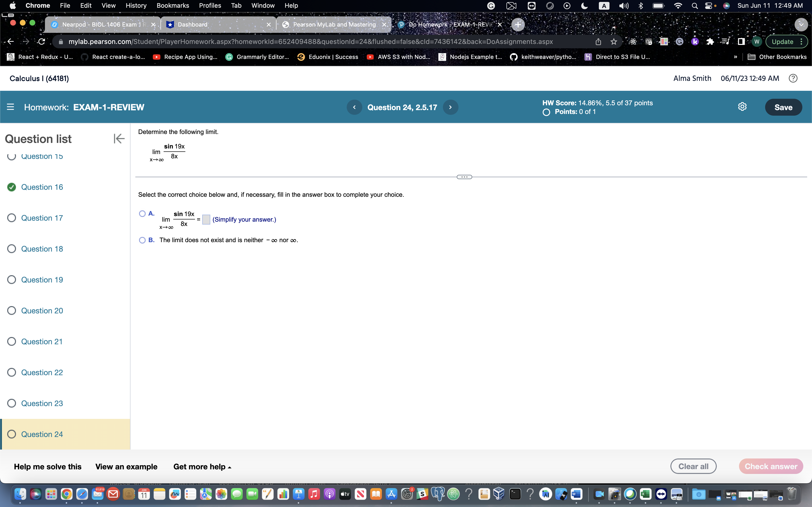The image size is (812, 507).
Task: Open the hamburger menu beside Homework
Action: (x=10, y=107)
